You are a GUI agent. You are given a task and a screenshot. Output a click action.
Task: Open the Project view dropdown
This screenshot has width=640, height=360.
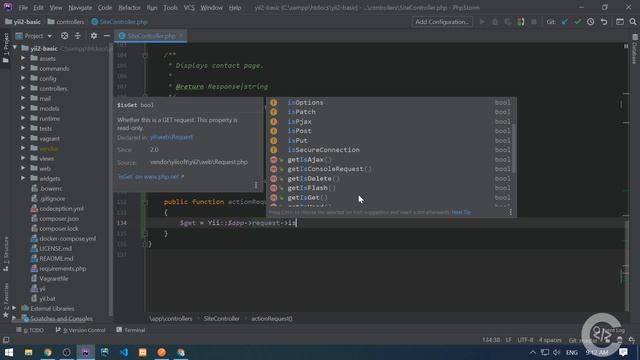coord(34,36)
